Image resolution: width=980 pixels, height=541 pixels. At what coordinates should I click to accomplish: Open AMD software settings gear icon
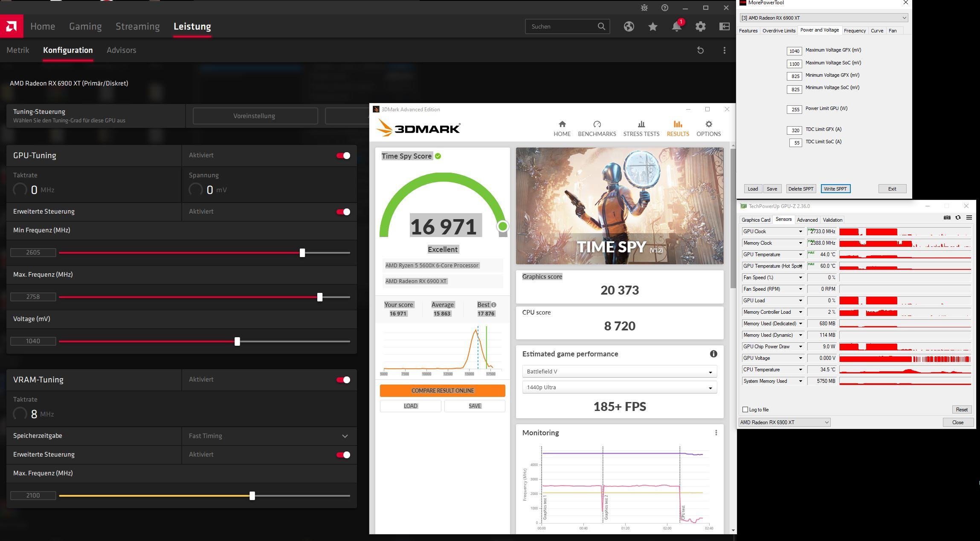pyautogui.click(x=700, y=26)
